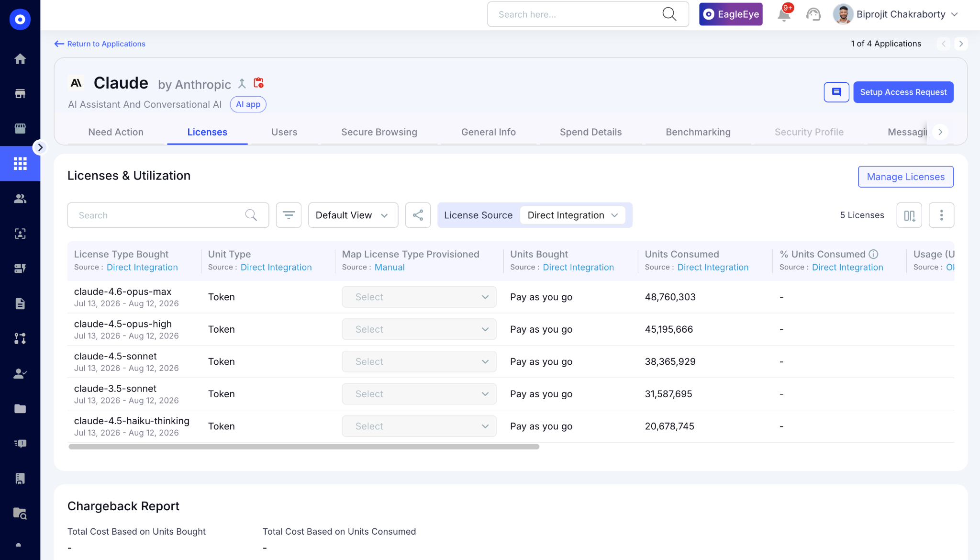Click the store icon below Home in sidebar
Viewport: 980px width, 560px height.
point(20,94)
